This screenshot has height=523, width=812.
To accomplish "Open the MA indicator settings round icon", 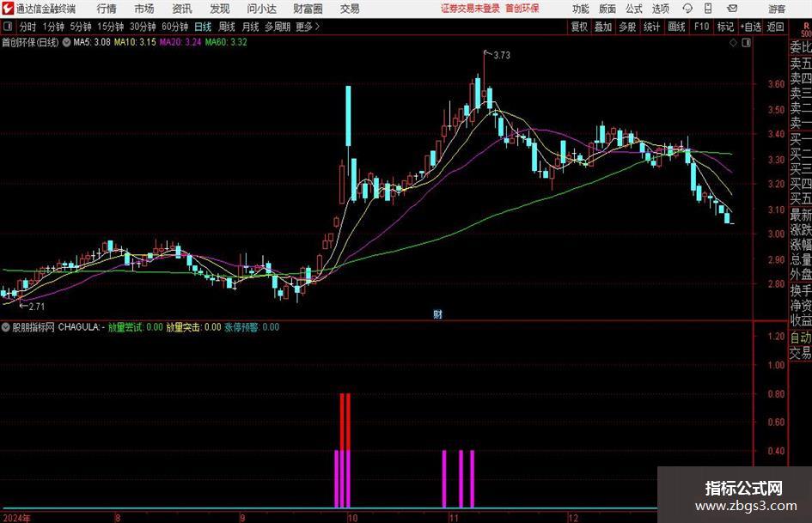I will 66,42.
